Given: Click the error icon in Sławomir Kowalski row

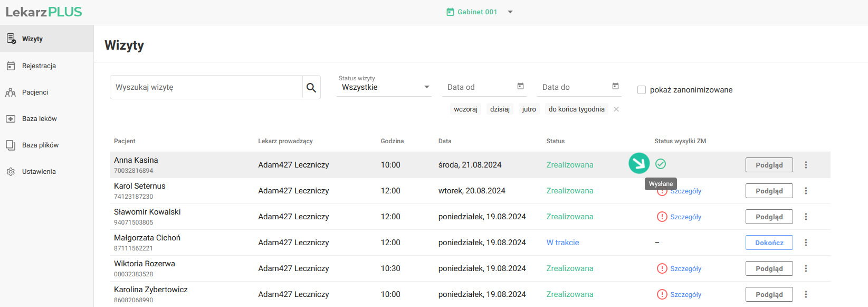Looking at the screenshot, I should pyautogui.click(x=662, y=217).
